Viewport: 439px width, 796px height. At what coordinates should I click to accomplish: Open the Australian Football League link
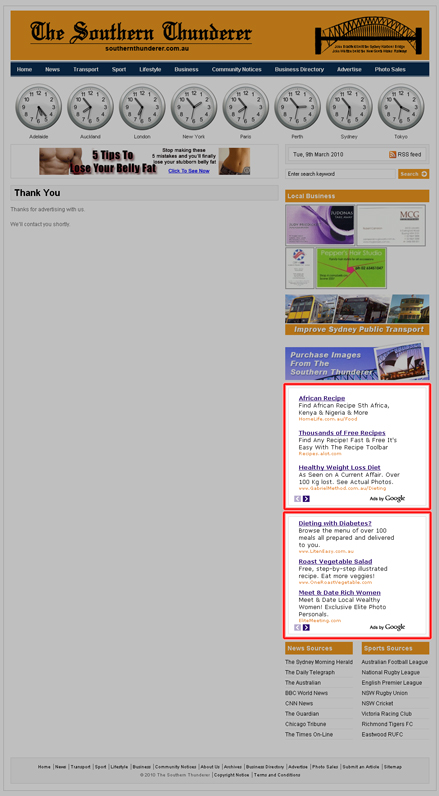pyautogui.click(x=395, y=662)
